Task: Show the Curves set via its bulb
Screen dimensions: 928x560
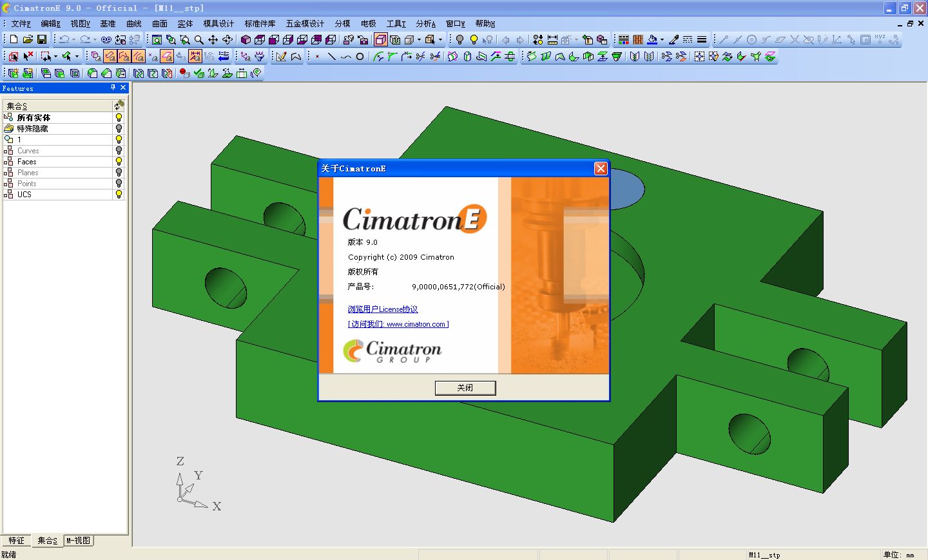Action: tap(119, 150)
